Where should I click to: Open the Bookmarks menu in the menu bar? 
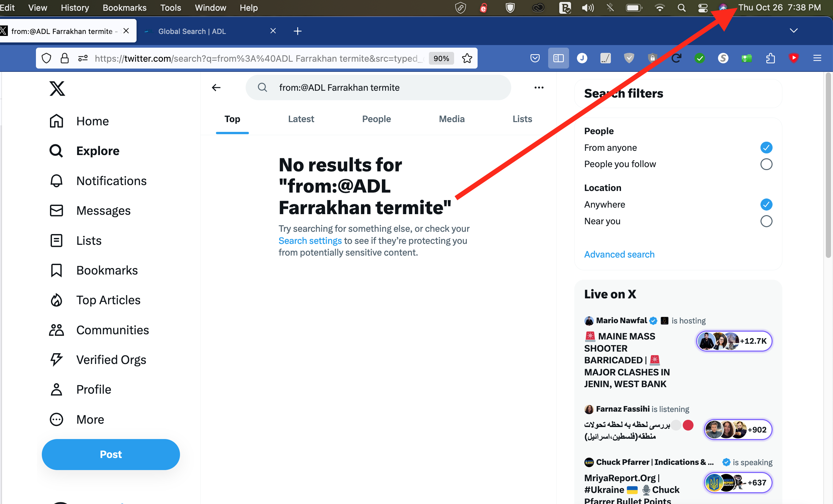point(124,8)
